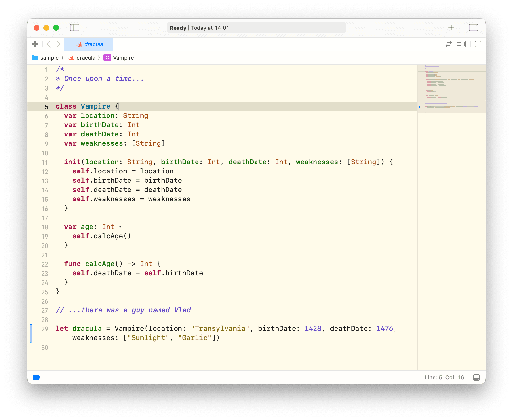Image resolution: width=513 pixels, height=420 pixels.
Task: Click the blue marker beside line 29
Action: [x=31, y=333]
